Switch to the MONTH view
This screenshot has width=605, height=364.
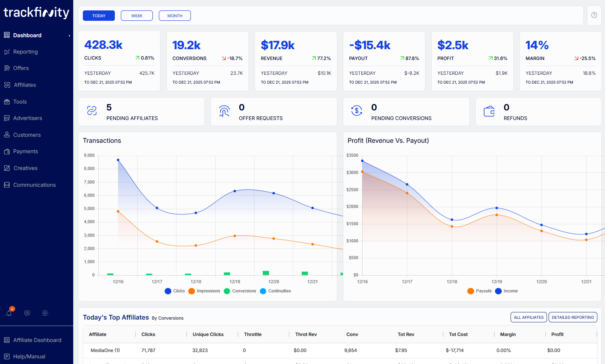[x=174, y=15]
